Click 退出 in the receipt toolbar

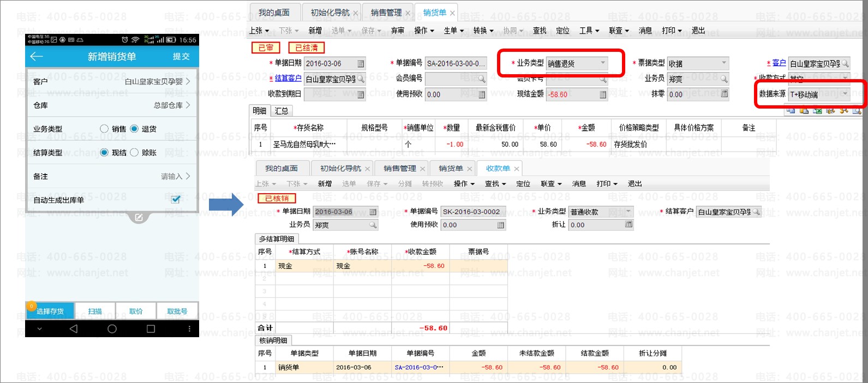tap(634, 184)
